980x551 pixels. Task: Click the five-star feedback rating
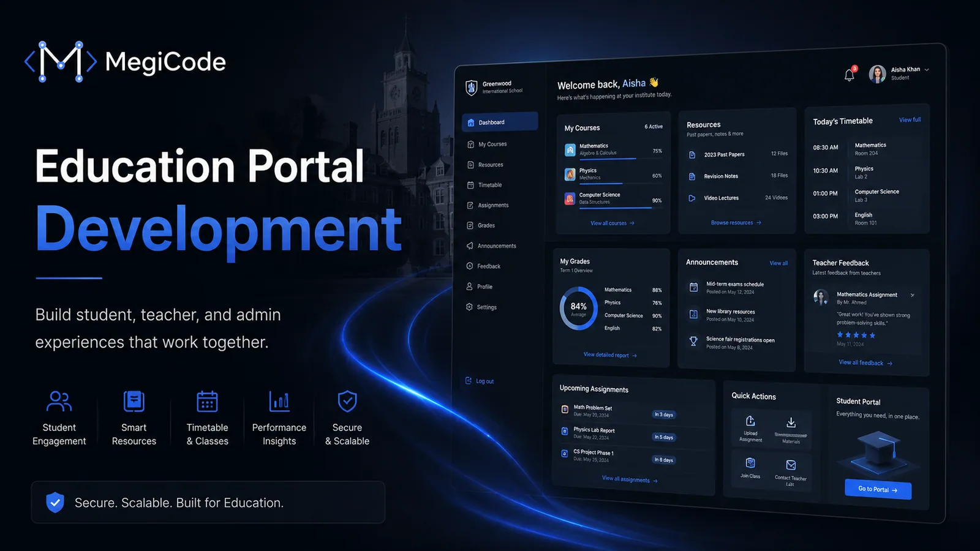(x=856, y=335)
